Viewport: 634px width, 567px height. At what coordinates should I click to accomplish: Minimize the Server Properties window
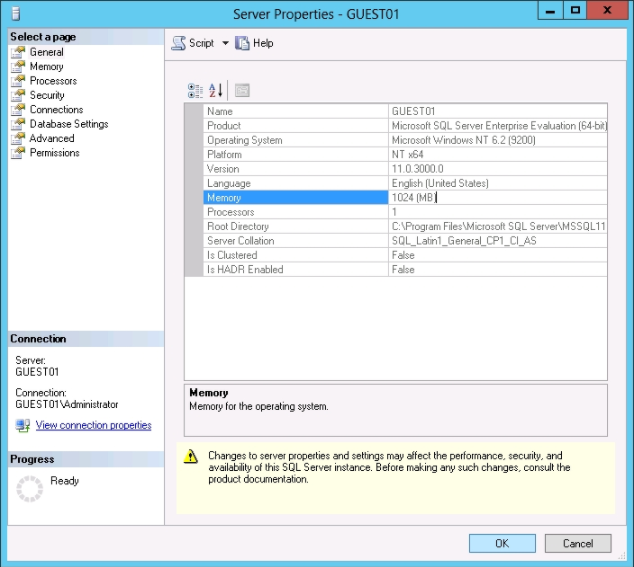550,11
